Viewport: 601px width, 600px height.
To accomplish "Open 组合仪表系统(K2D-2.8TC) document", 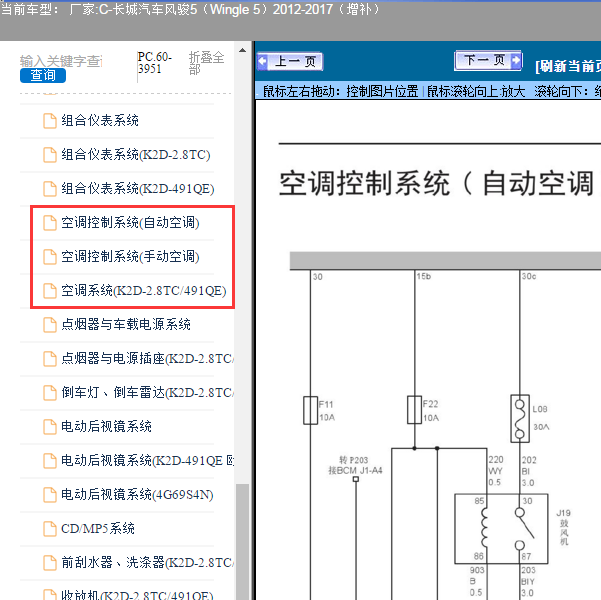I will click(x=136, y=155).
